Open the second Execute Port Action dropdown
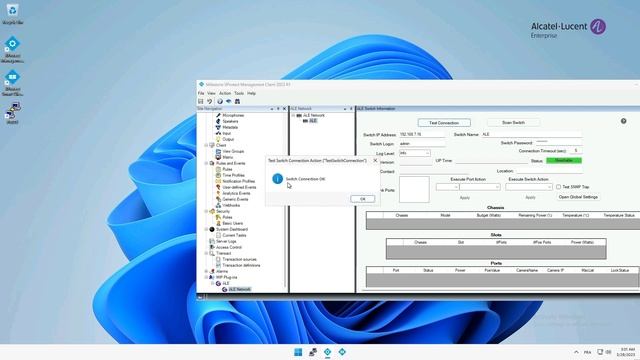The width and height of the screenshot is (640, 360). 480,187
